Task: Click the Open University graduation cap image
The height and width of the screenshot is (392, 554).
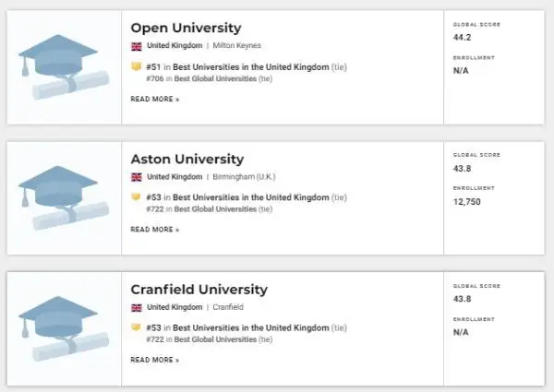Action: [x=64, y=67]
